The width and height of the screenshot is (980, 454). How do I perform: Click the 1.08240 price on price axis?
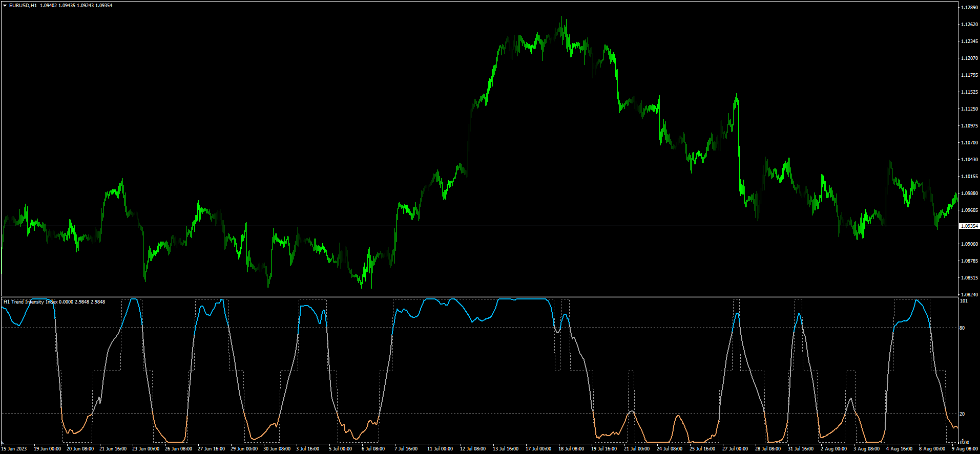point(969,295)
